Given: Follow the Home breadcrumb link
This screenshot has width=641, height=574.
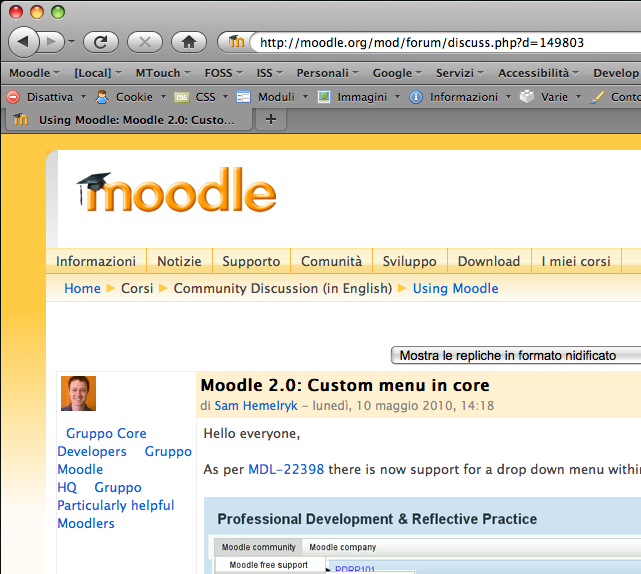Looking at the screenshot, I should click(82, 288).
